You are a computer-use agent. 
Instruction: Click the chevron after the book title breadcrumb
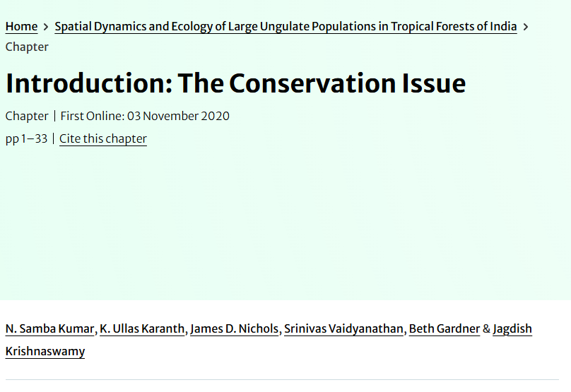point(526,27)
